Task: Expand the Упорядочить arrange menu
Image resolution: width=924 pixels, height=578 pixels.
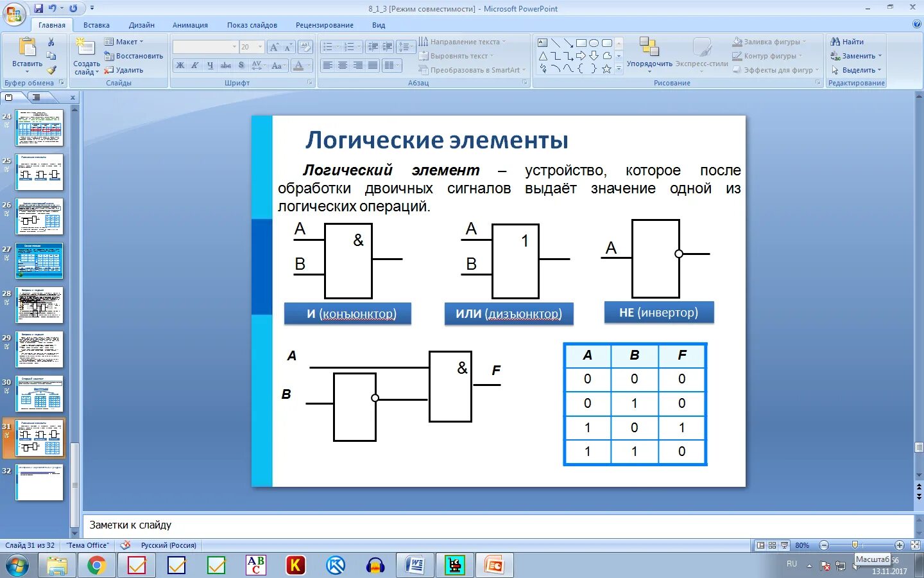Action: point(649,53)
